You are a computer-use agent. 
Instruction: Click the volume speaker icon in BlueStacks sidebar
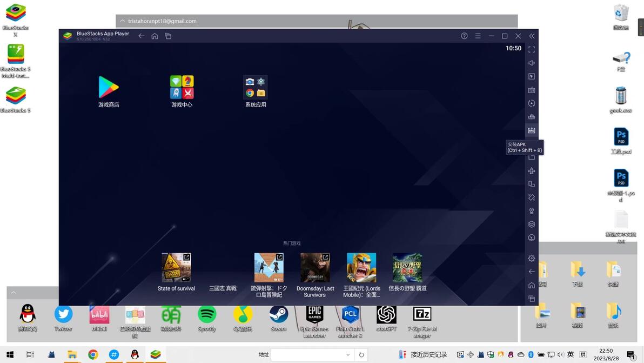532,63
